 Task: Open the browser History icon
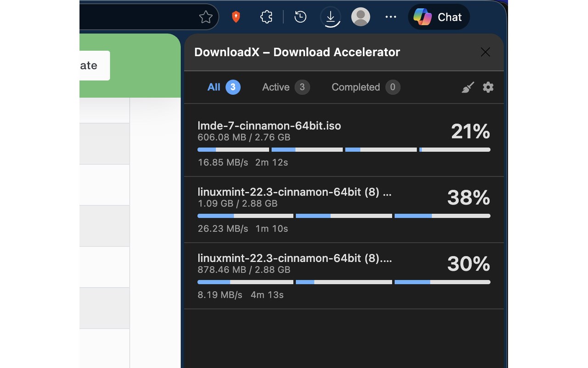(x=300, y=17)
